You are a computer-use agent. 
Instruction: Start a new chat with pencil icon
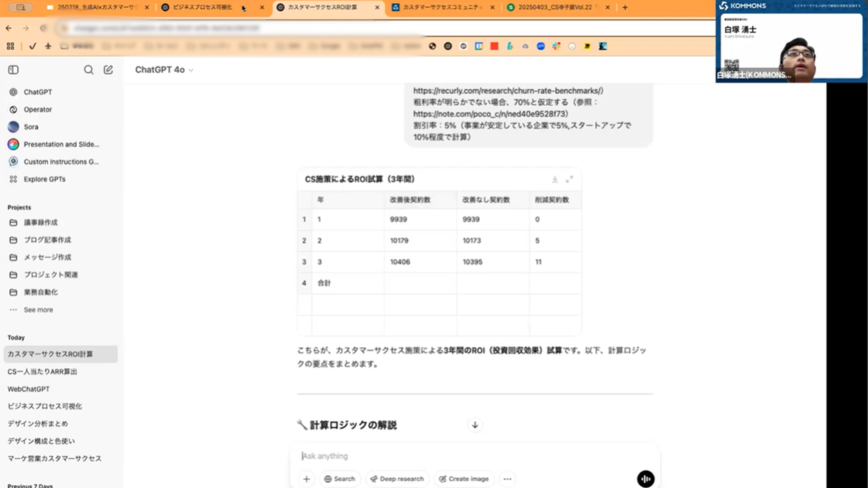tap(108, 70)
